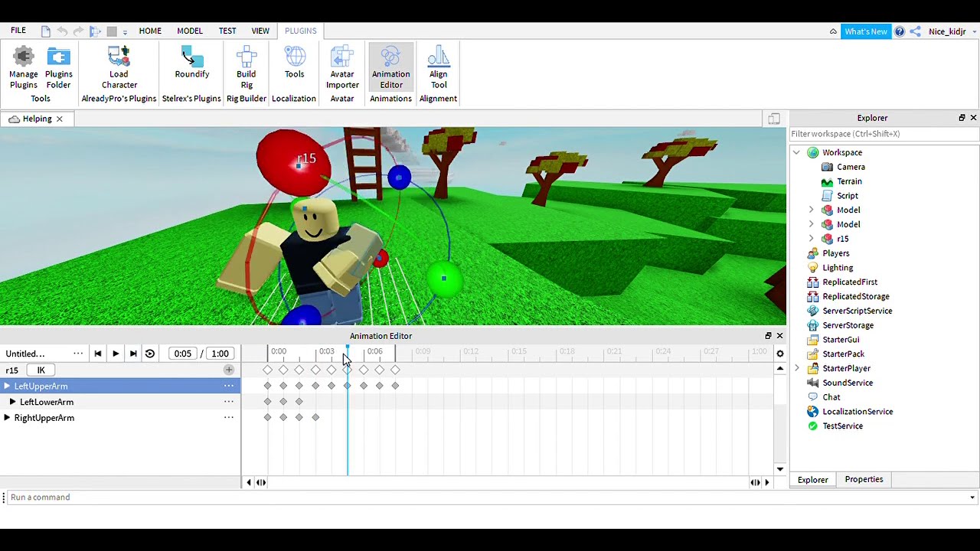Open the FILE menu
The height and width of the screenshot is (551, 980).
pos(18,31)
